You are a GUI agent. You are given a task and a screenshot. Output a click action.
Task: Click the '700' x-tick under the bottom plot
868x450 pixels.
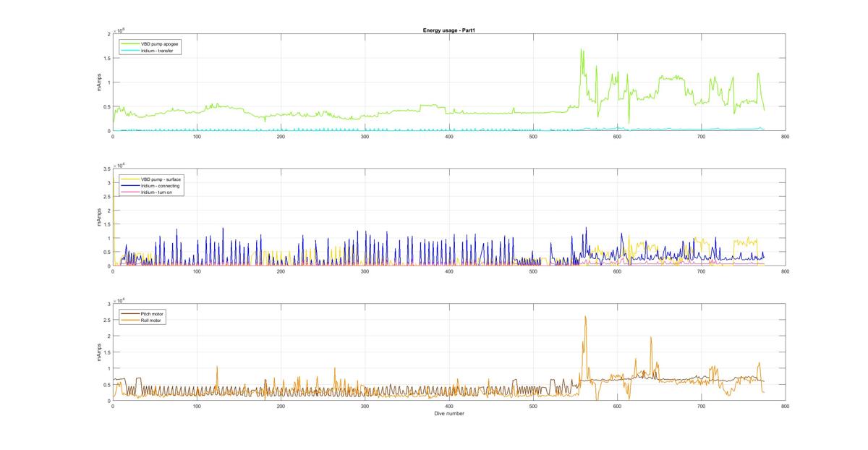701,406
